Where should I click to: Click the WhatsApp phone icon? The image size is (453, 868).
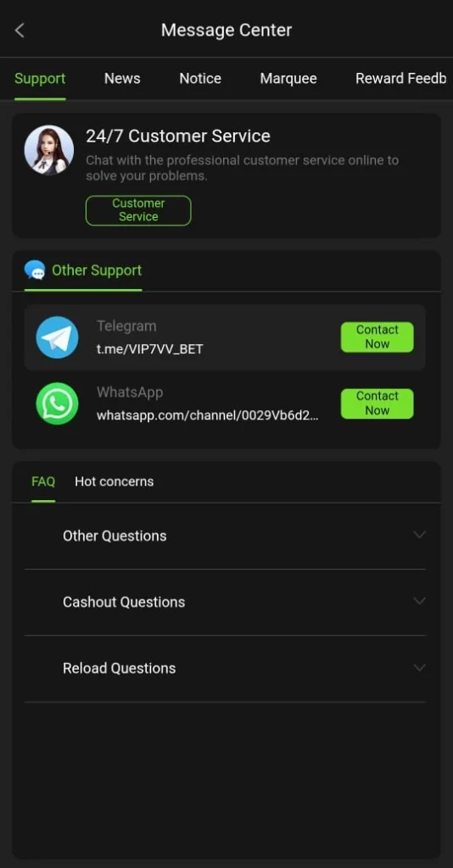click(57, 403)
